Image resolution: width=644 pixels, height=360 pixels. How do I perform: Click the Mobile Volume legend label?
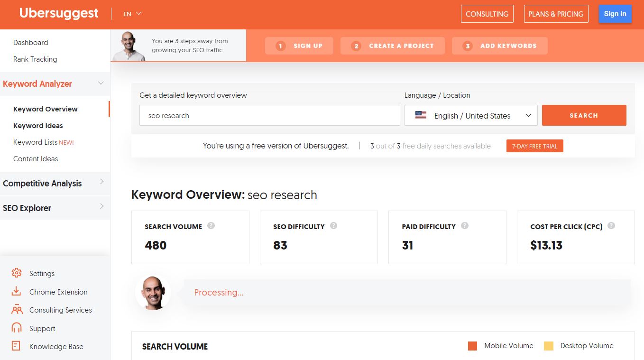[x=509, y=346]
